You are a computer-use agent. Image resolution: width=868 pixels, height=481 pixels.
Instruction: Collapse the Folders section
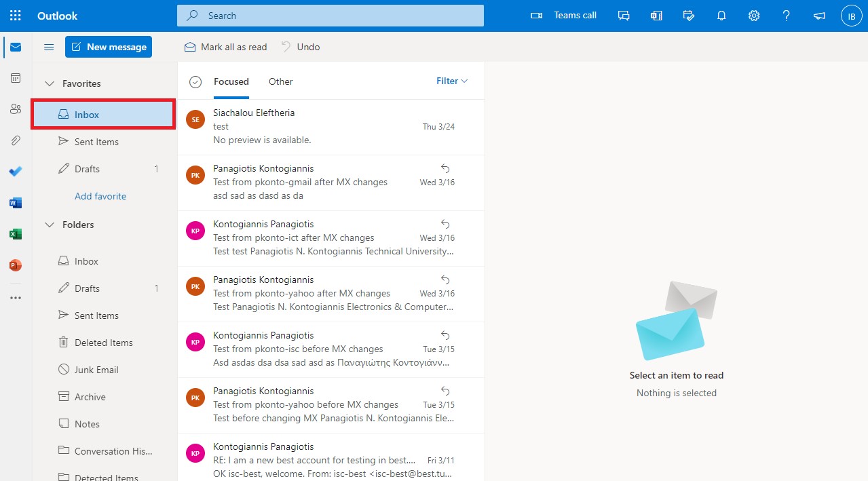coord(50,225)
